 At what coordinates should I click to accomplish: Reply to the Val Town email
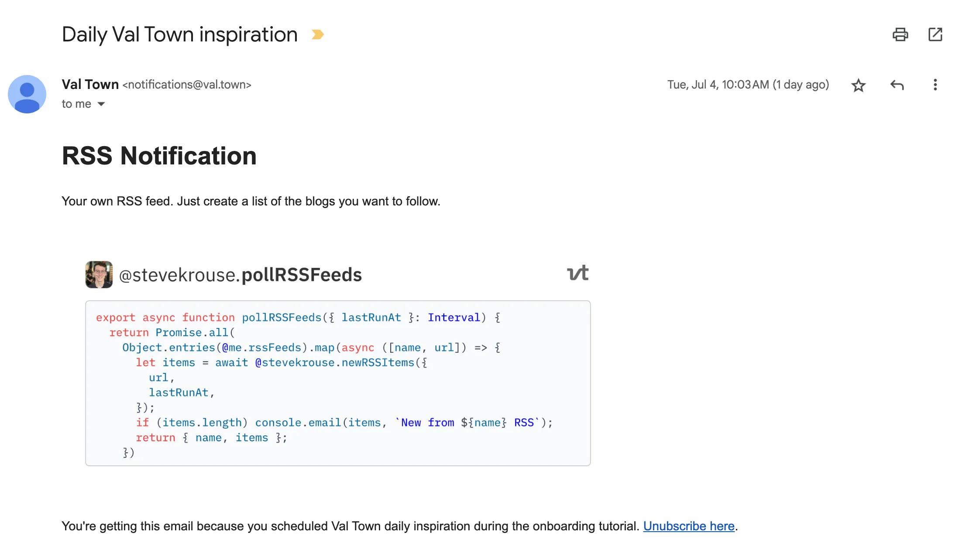[x=897, y=85]
